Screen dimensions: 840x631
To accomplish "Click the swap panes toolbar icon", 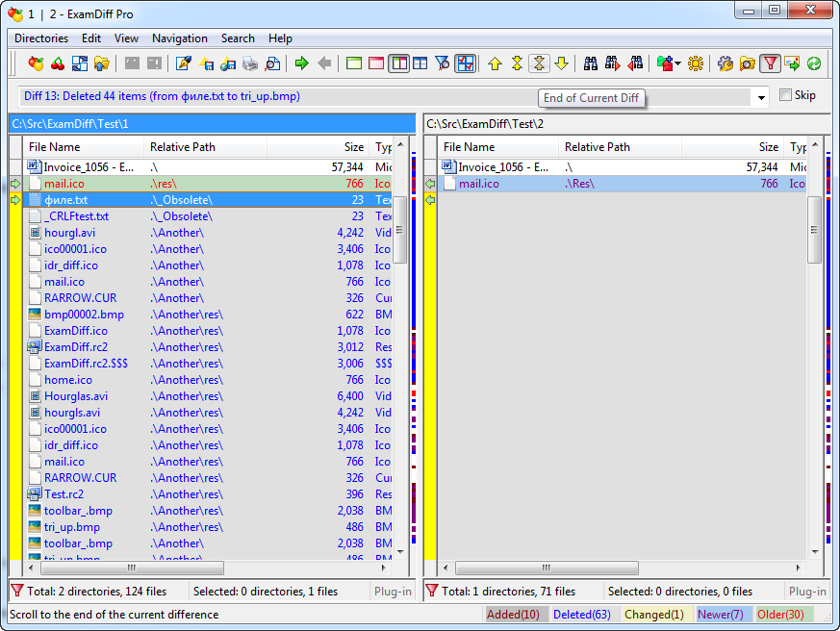I will click(x=80, y=63).
